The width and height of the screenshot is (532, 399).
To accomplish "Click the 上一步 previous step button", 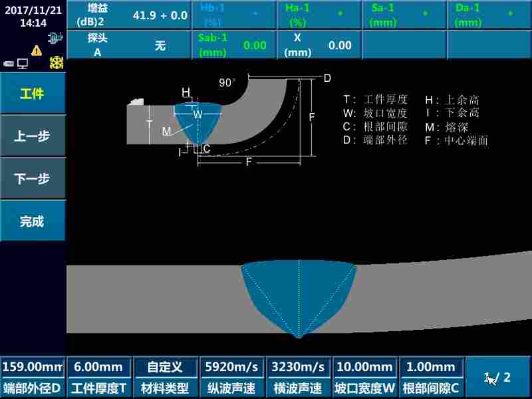I will click(x=32, y=136).
